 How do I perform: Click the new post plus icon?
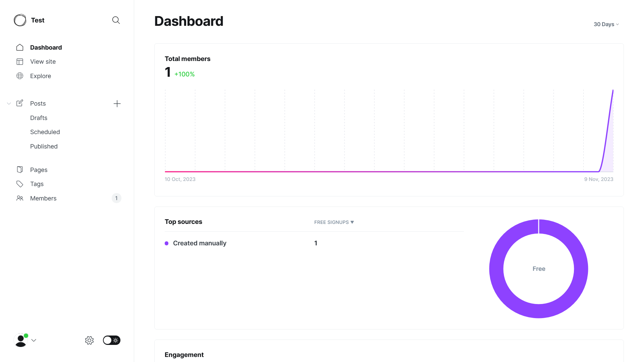coord(117,104)
